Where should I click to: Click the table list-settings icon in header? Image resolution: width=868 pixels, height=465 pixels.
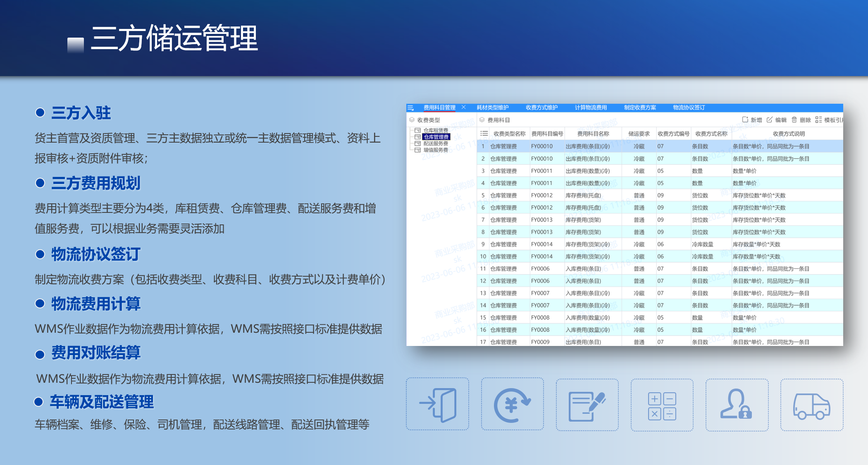click(x=484, y=134)
